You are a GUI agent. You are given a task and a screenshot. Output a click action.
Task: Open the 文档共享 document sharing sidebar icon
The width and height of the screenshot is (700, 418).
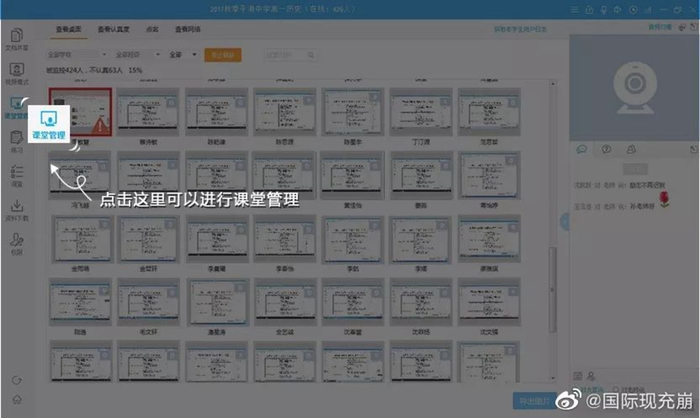[17, 39]
